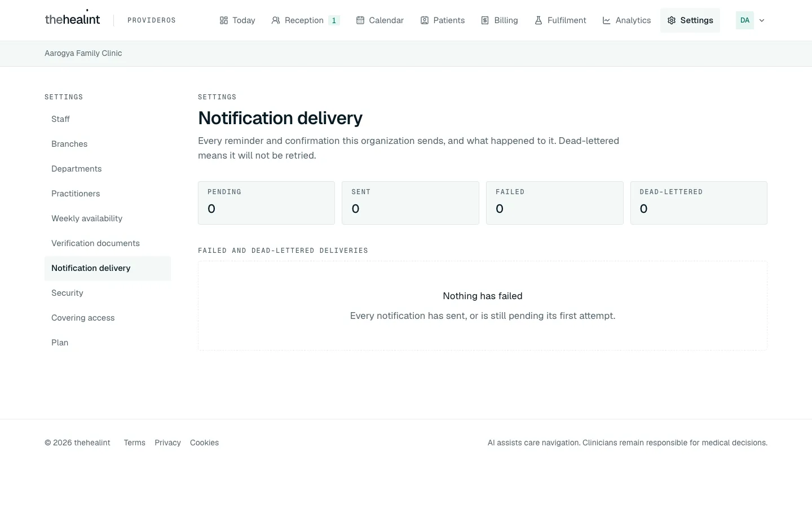This screenshot has height=508, width=812.
Task: Click the Aarogya Family Clinic name
Action: coord(83,53)
